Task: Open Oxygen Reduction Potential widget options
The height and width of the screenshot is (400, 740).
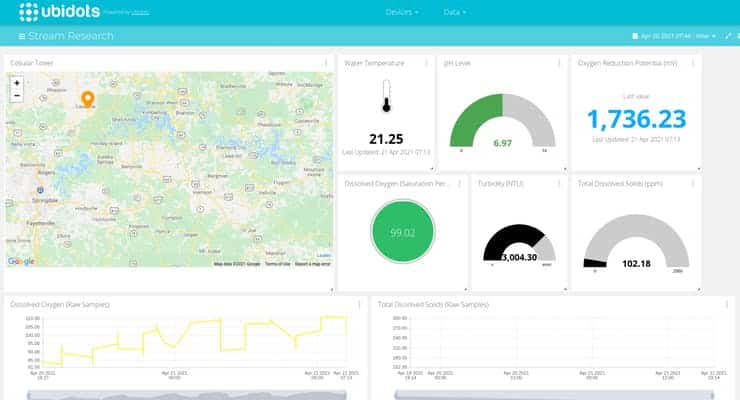Action: click(694, 63)
